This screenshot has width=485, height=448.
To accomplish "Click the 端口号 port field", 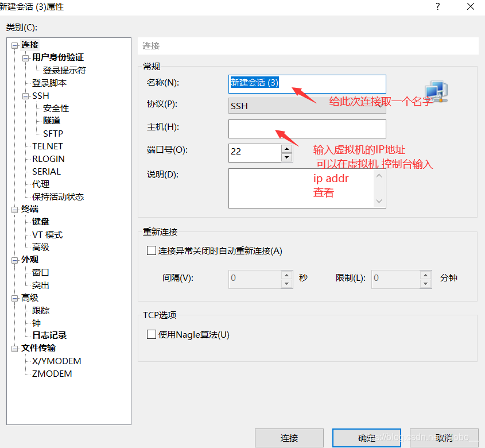I will (255, 153).
